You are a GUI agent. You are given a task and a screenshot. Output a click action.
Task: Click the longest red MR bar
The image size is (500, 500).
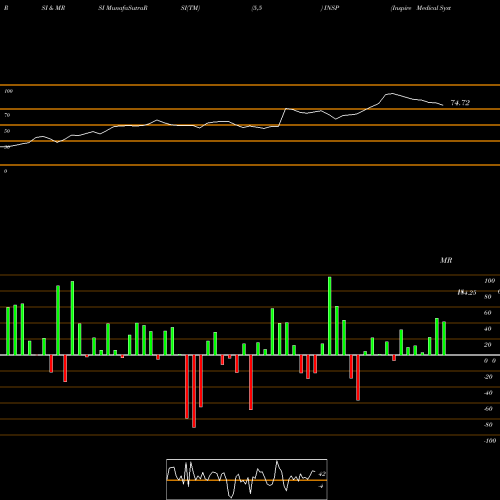[194, 391]
